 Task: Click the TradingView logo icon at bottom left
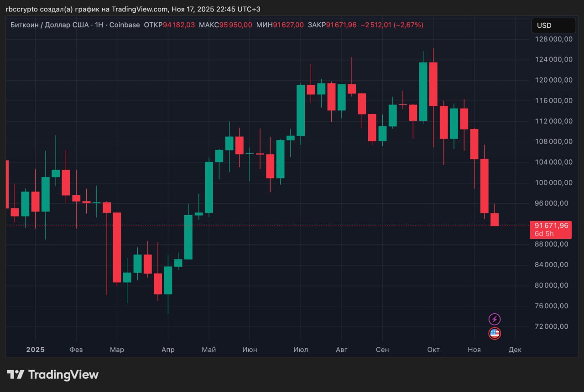[16, 375]
